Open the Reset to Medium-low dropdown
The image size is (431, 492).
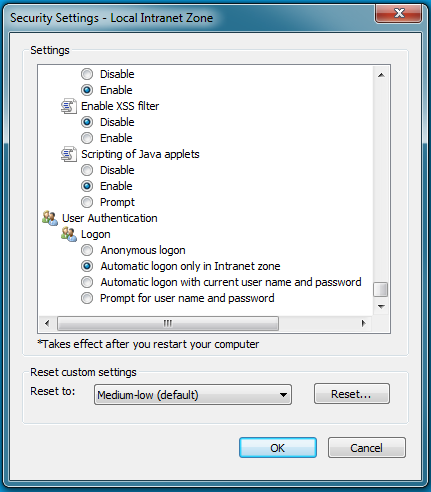193,395
